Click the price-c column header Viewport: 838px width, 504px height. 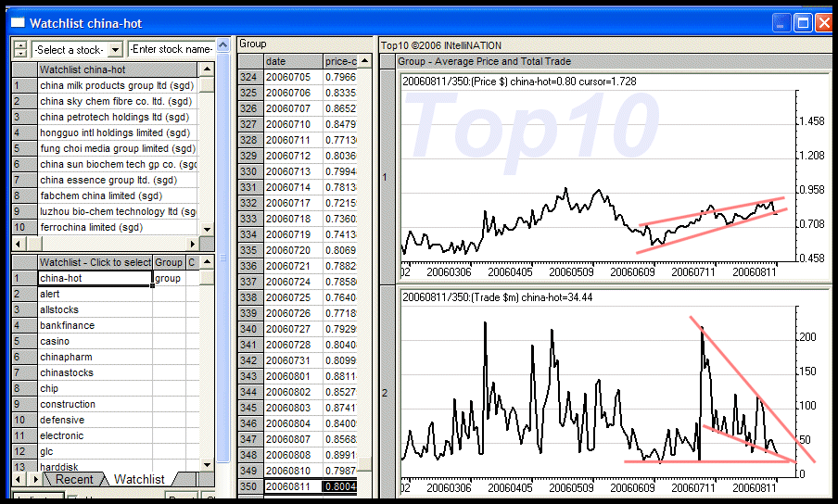[340, 61]
